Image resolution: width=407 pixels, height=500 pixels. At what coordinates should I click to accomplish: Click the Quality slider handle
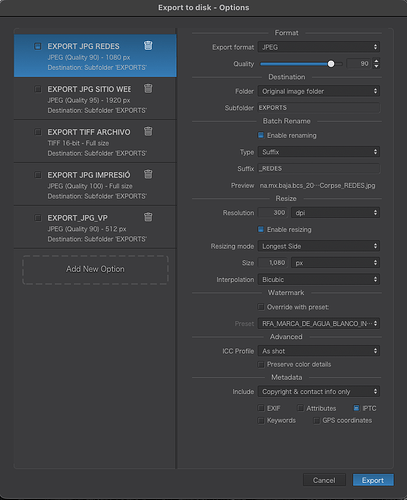[331, 64]
